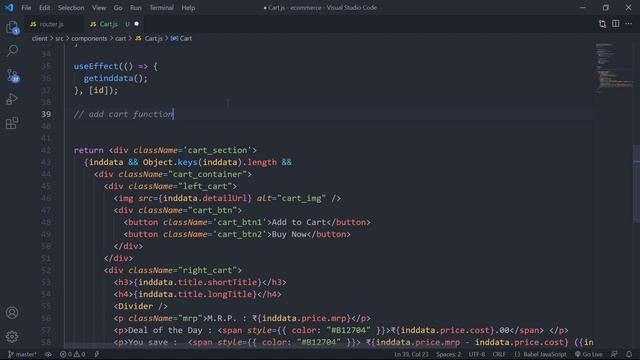Open the Manage gear icon
This screenshot has height=360, width=640.
point(12,336)
